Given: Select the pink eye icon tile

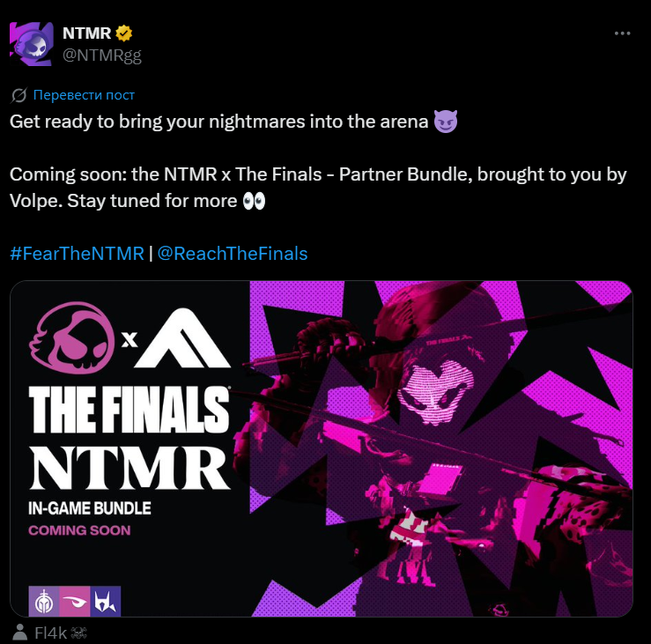Looking at the screenshot, I should click(75, 601).
